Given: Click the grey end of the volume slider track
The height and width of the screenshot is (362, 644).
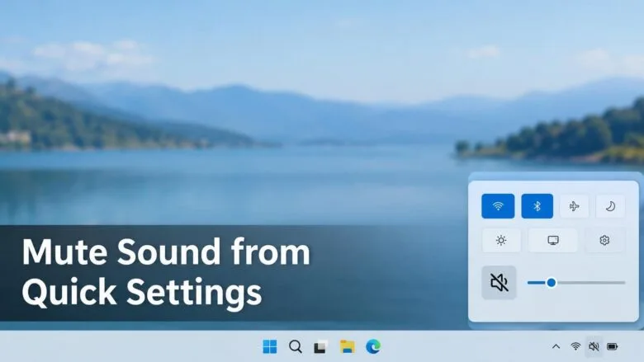Looking at the screenshot, I should (623, 283).
